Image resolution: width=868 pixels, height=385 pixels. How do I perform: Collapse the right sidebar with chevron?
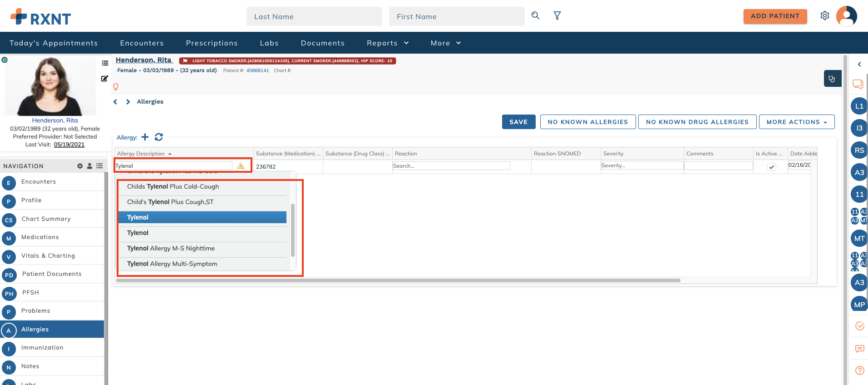tap(859, 64)
